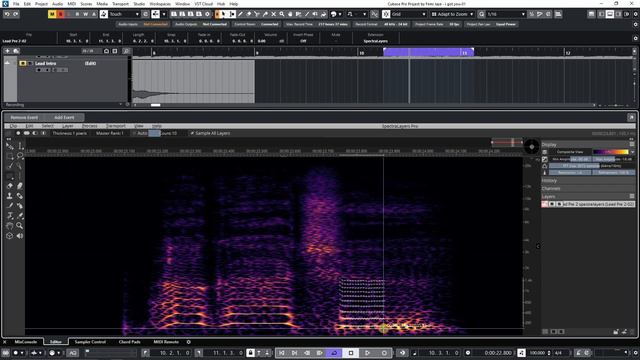640x360 pixels.
Task: Open the Touch automation mode dropdown
Action: [124, 14]
